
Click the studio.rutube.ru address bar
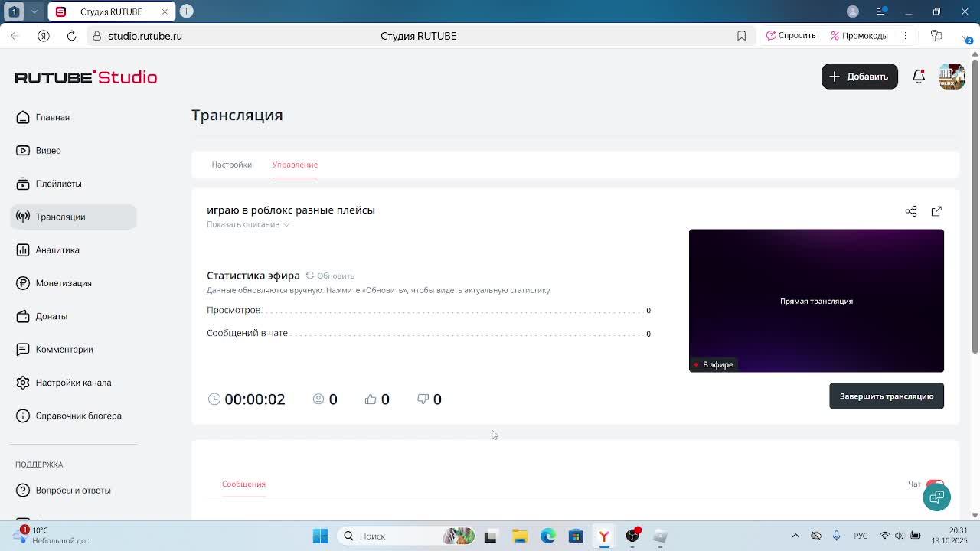[x=145, y=36]
